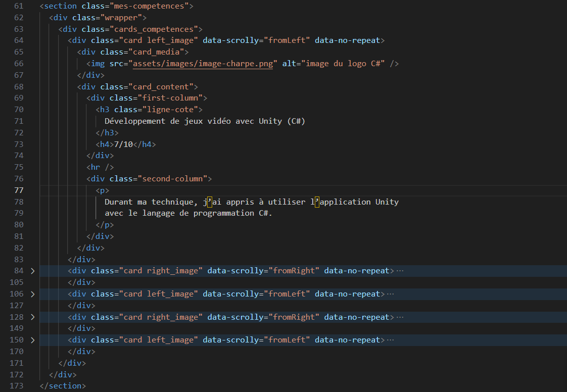Expand the folded div at line 84
Image resolution: width=567 pixels, height=392 pixels.
(32, 270)
